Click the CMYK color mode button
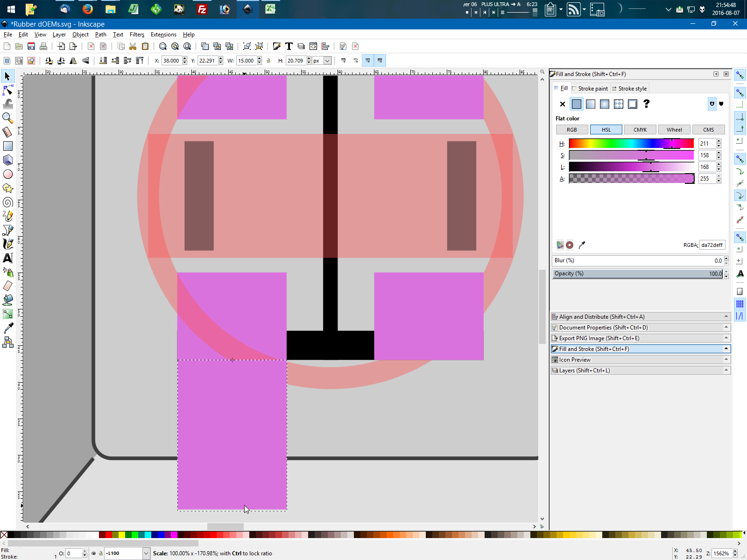747x560 pixels. click(640, 130)
